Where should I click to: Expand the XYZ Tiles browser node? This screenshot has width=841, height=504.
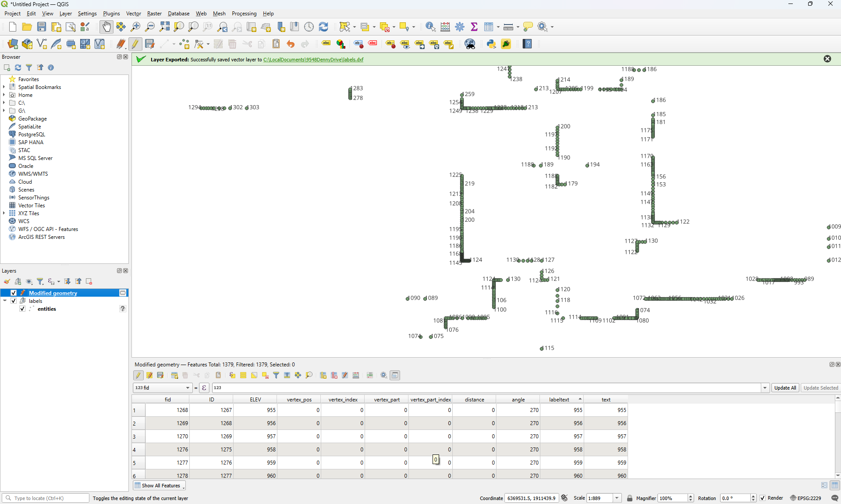[x=4, y=213]
